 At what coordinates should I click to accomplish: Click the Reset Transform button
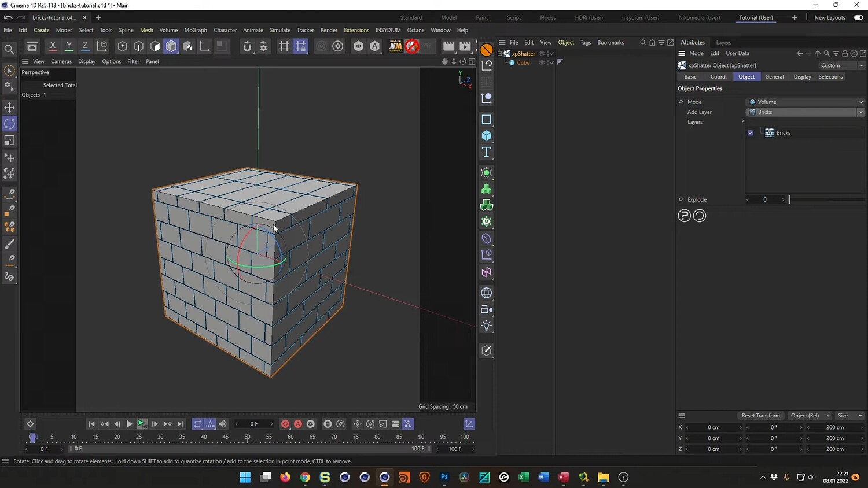pos(760,416)
